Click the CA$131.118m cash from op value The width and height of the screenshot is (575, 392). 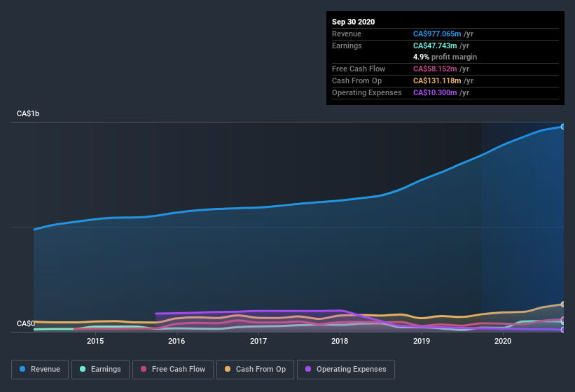point(437,80)
